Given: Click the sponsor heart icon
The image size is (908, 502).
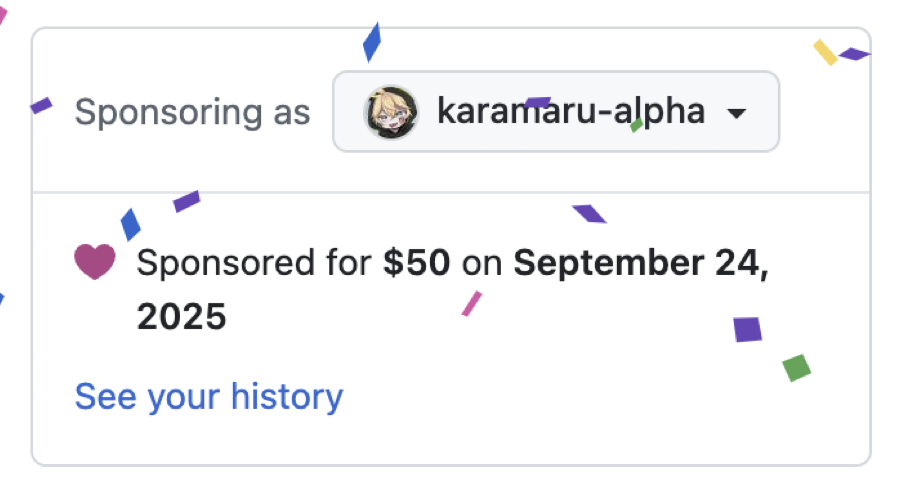Looking at the screenshot, I should coord(95,263).
